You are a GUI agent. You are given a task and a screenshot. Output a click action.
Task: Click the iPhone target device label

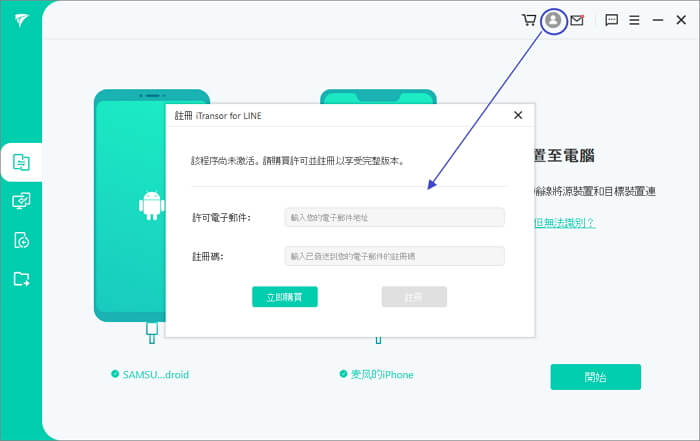[382, 374]
